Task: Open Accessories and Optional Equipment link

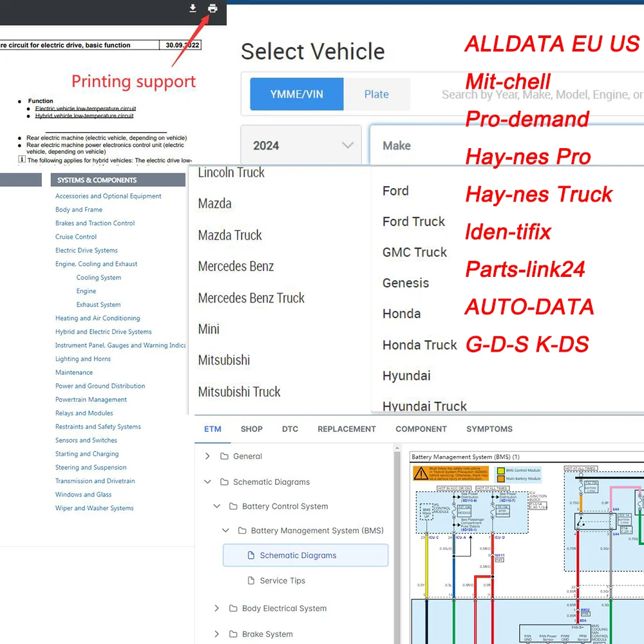Action: pyautogui.click(x=108, y=196)
